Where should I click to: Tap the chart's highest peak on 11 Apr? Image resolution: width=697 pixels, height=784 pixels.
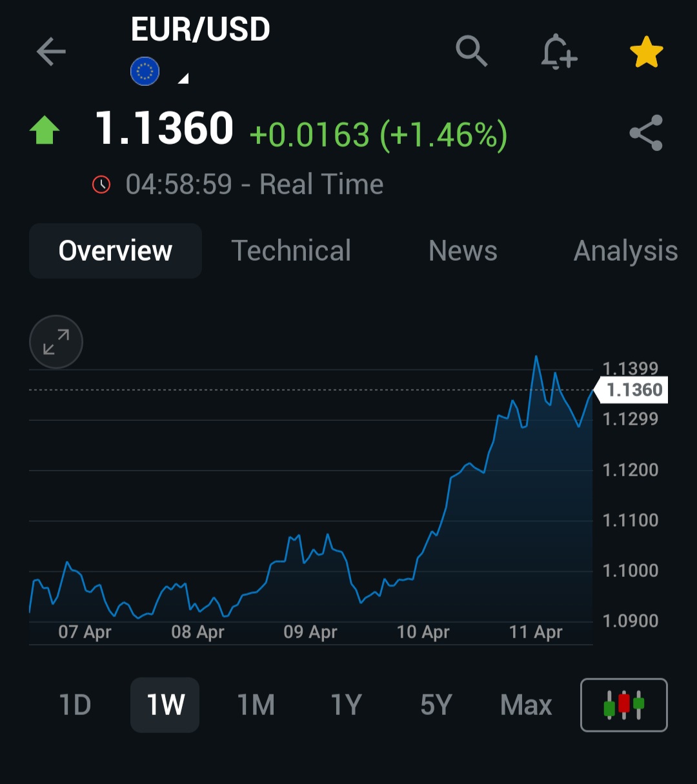(x=536, y=357)
